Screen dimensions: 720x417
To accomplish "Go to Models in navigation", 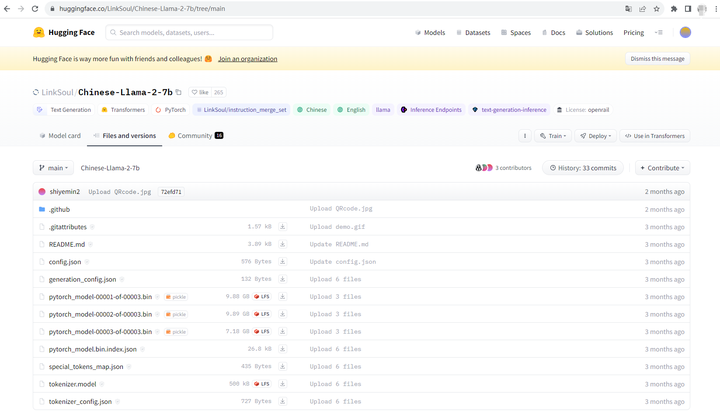I will [430, 33].
